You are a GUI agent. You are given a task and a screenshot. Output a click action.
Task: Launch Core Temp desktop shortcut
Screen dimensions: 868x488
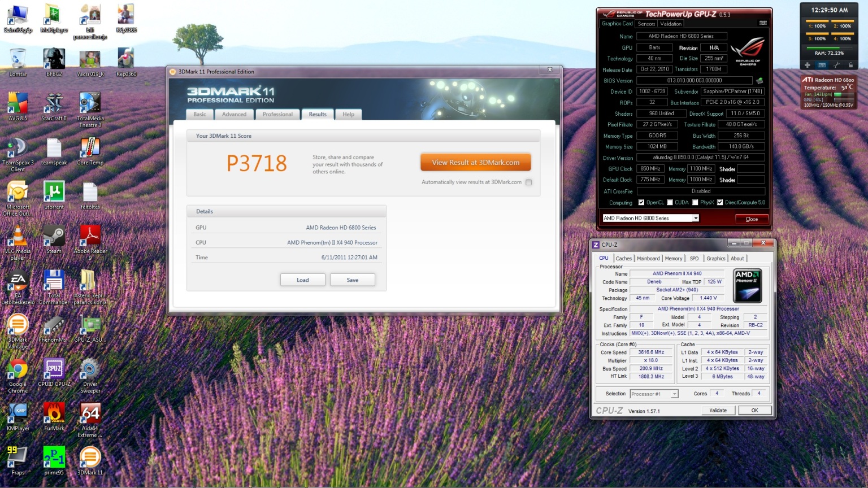coord(90,151)
